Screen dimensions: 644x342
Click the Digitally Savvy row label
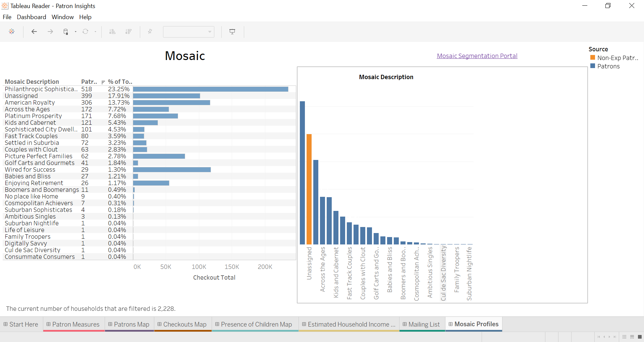[26, 243]
